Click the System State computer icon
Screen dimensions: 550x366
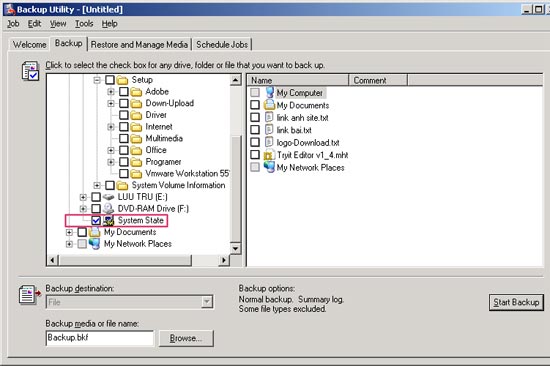point(108,220)
